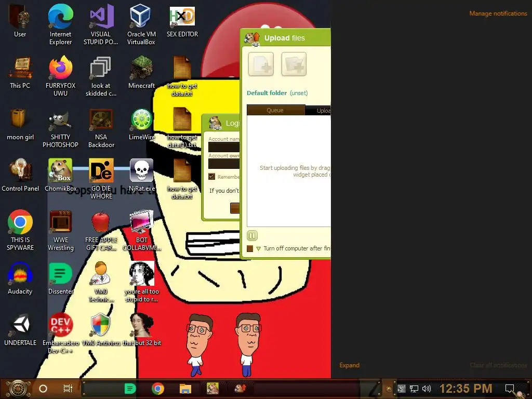Image resolution: width=532 pixels, height=399 pixels.
Task: Switch to the Uploaded tab beside Queue
Action: [318, 111]
